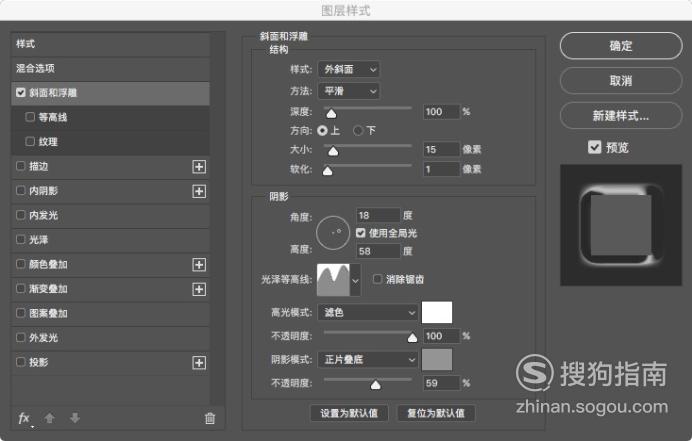Open the 样式 dropdown showing 外斜面

349,69
